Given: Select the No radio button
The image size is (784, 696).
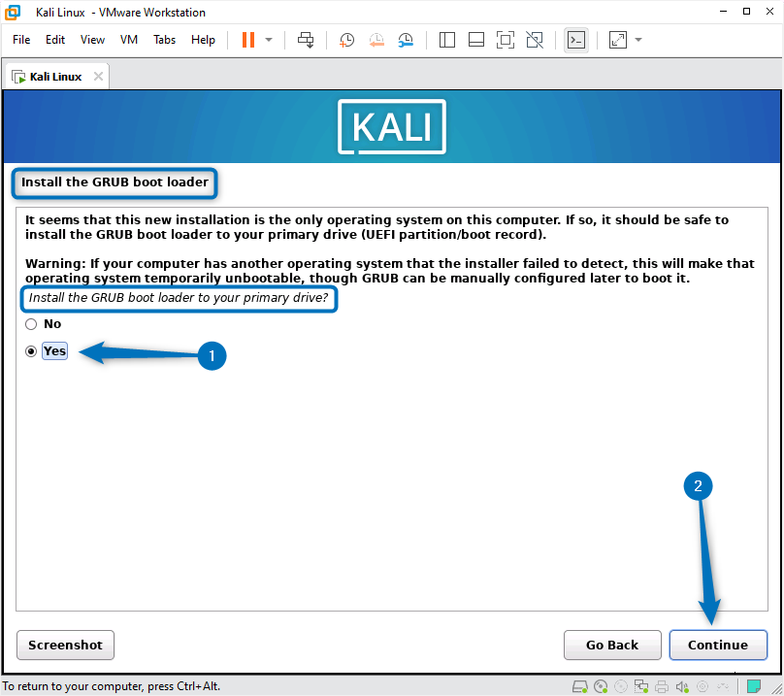Looking at the screenshot, I should click(x=30, y=324).
